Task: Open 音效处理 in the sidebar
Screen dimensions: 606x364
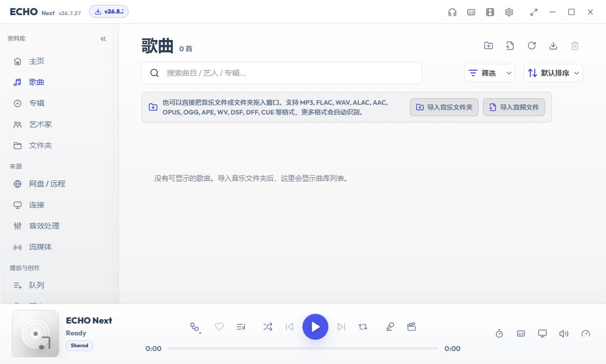Action: click(58, 226)
